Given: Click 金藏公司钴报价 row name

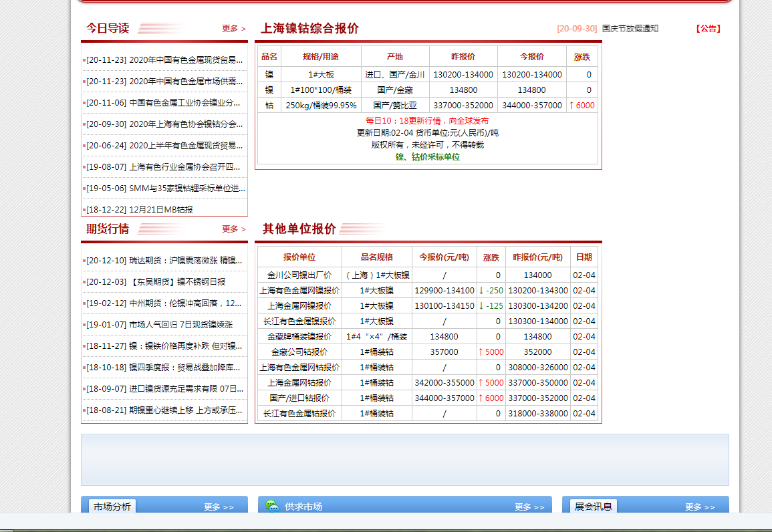Looking at the screenshot, I should pyautogui.click(x=299, y=352).
